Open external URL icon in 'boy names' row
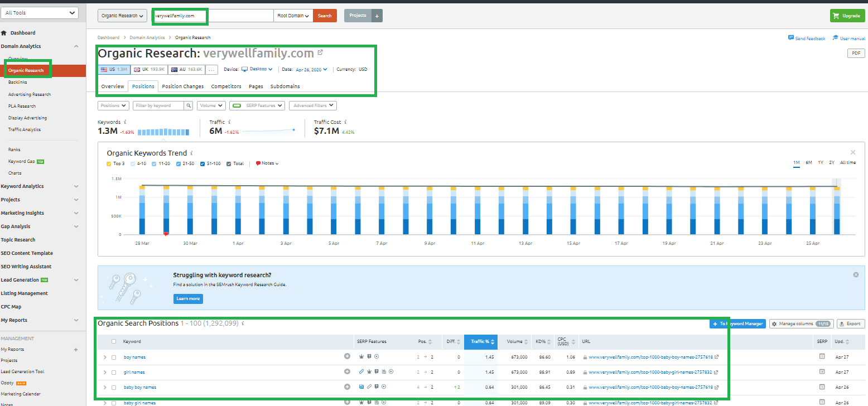Image resolution: width=868 pixels, height=406 pixels. [716, 357]
